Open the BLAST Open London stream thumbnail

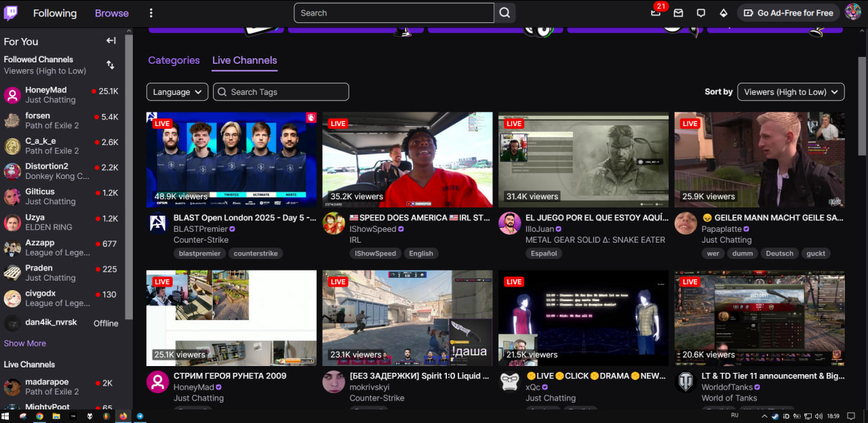tap(231, 159)
